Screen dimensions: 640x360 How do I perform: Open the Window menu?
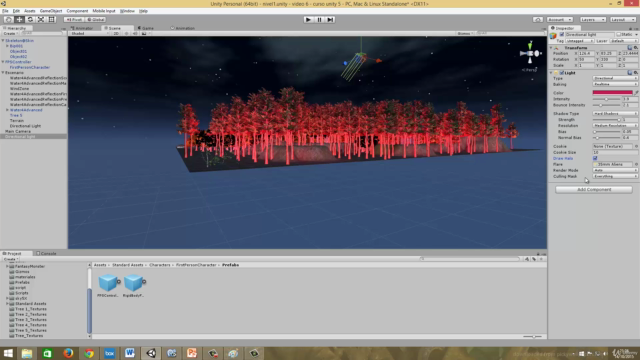pyautogui.click(x=127, y=11)
